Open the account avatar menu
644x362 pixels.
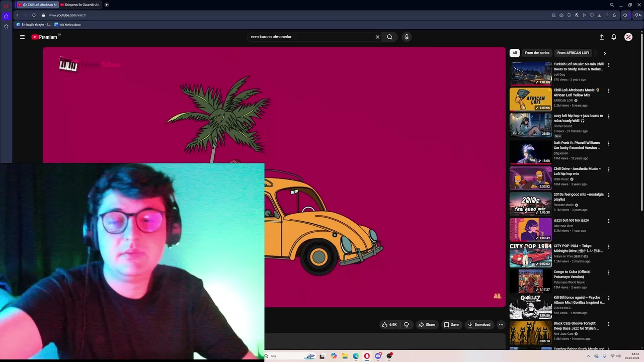pos(628,37)
